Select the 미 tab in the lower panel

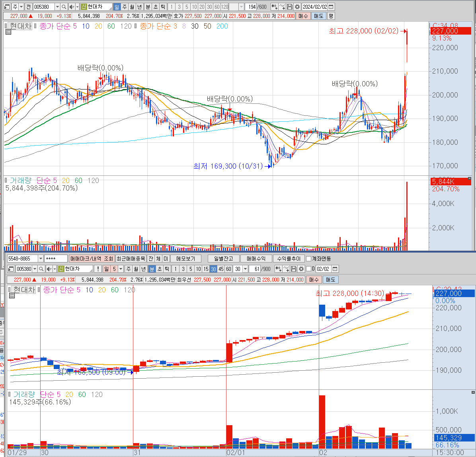click(166, 259)
